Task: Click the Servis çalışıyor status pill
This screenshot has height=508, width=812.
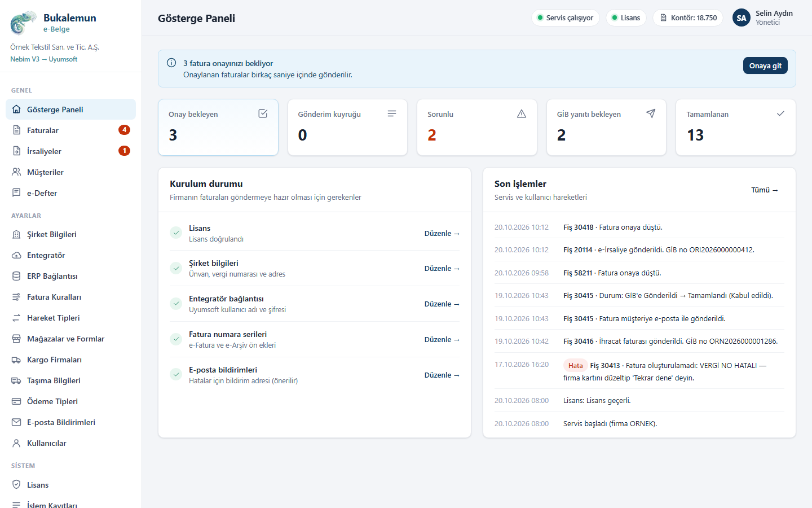Action: click(x=566, y=17)
